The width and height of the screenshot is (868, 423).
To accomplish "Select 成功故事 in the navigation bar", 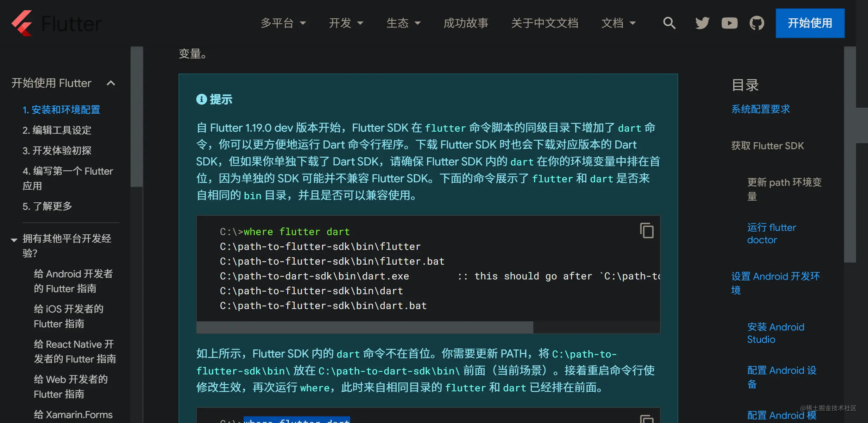I will point(466,23).
